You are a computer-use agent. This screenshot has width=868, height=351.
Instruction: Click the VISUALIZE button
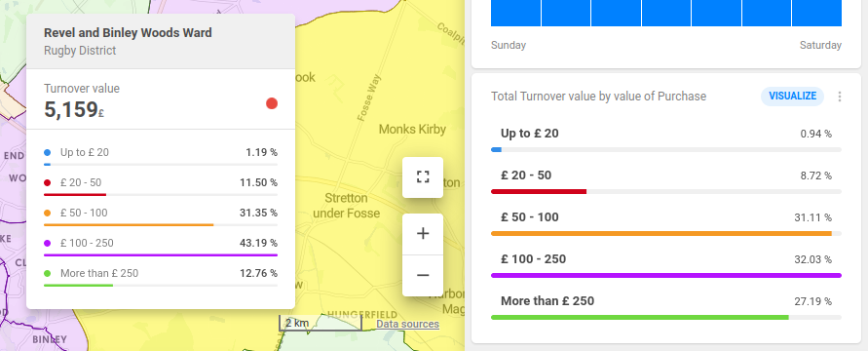[x=792, y=97]
